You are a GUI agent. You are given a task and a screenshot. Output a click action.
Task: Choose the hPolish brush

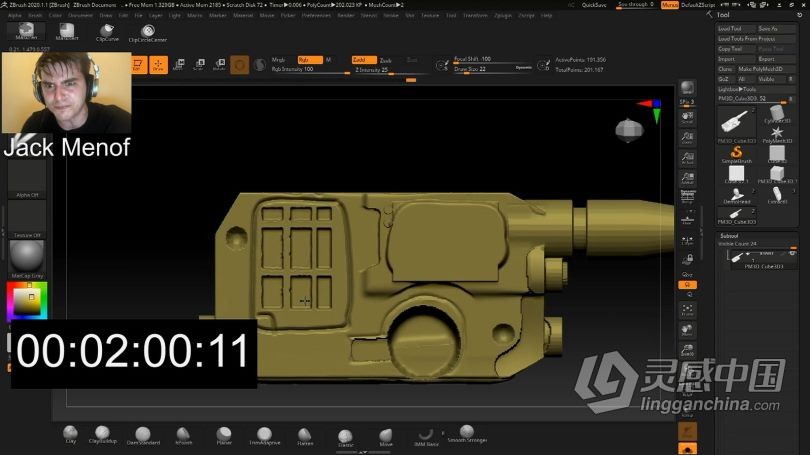183,435
